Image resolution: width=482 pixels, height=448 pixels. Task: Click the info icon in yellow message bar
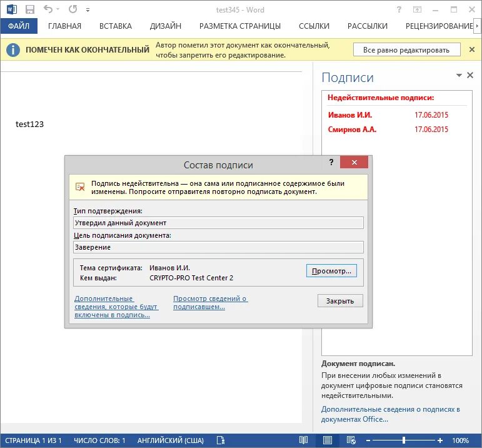pos(13,49)
